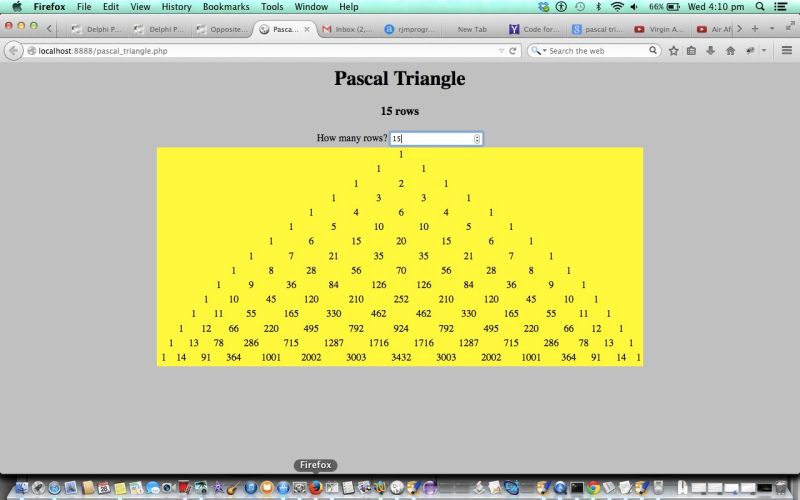Open the File menu
This screenshot has width=800, height=500.
pos(84,7)
